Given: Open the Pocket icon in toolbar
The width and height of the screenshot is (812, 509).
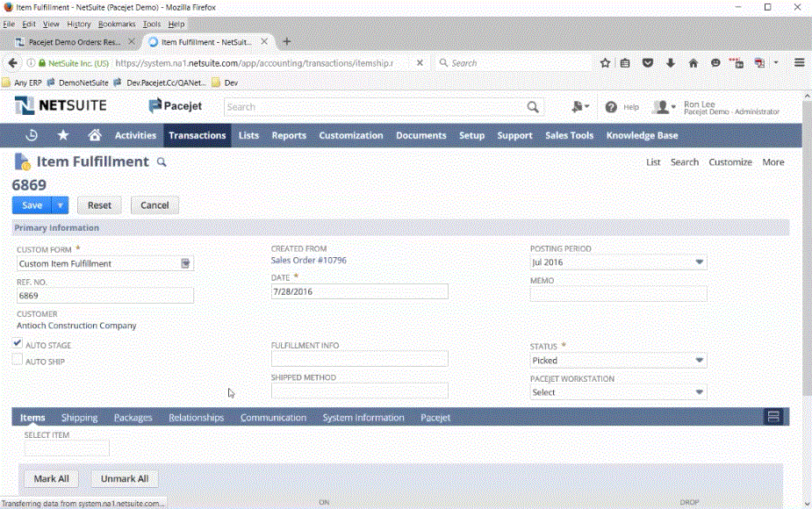Looking at the screenshot, I should coord(647,63).
